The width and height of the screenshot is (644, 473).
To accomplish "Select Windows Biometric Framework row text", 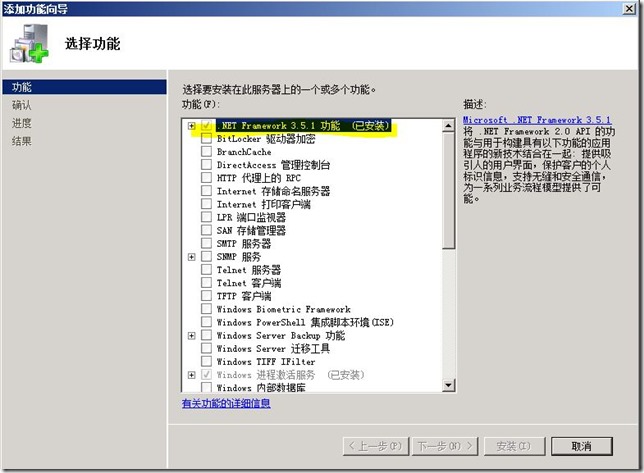I will click(284, 309).
